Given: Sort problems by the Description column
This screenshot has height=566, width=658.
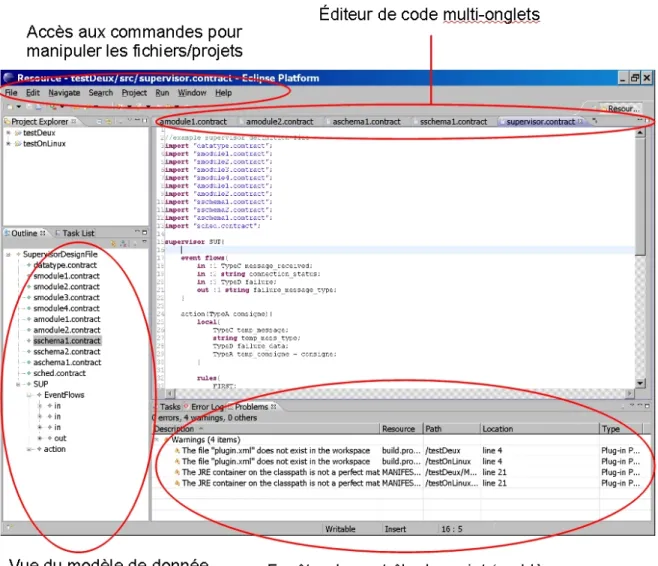Looking at the screenshot, I should point(266,429).
